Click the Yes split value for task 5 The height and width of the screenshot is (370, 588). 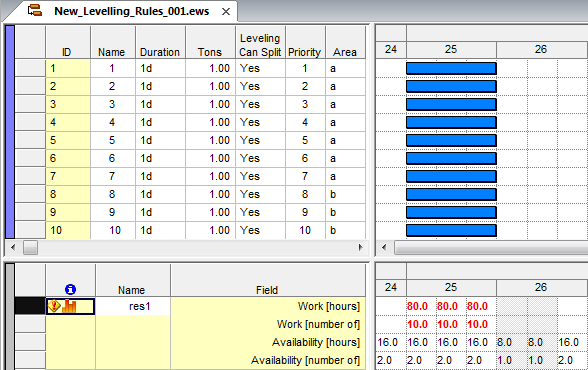click(250, 140)
